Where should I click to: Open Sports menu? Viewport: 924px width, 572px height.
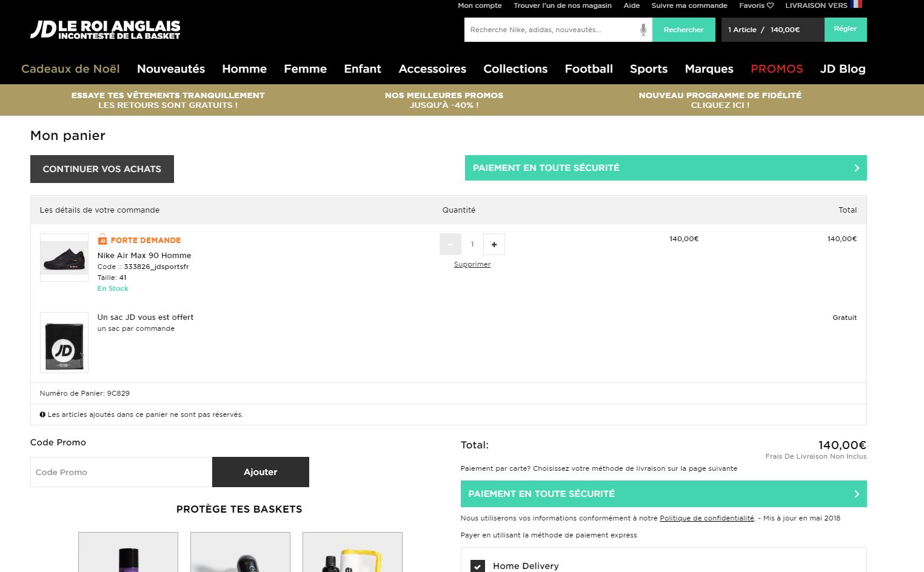pos(649,68)
